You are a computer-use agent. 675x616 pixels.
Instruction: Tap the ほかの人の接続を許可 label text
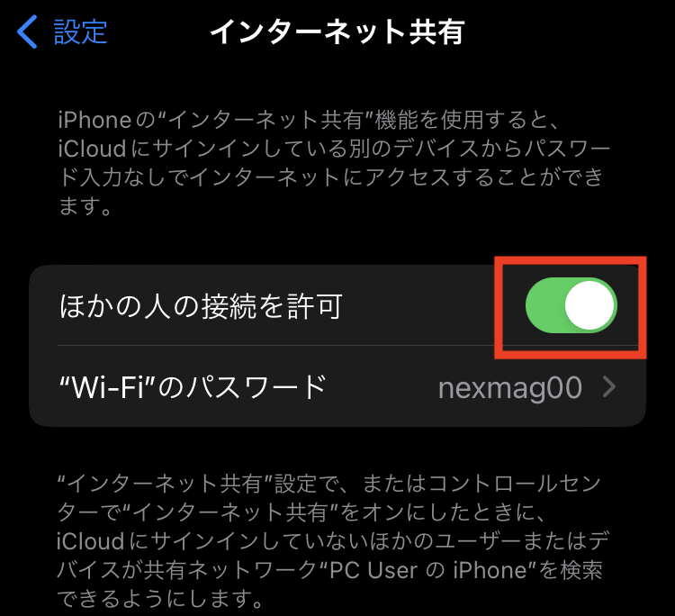point(201,306)
